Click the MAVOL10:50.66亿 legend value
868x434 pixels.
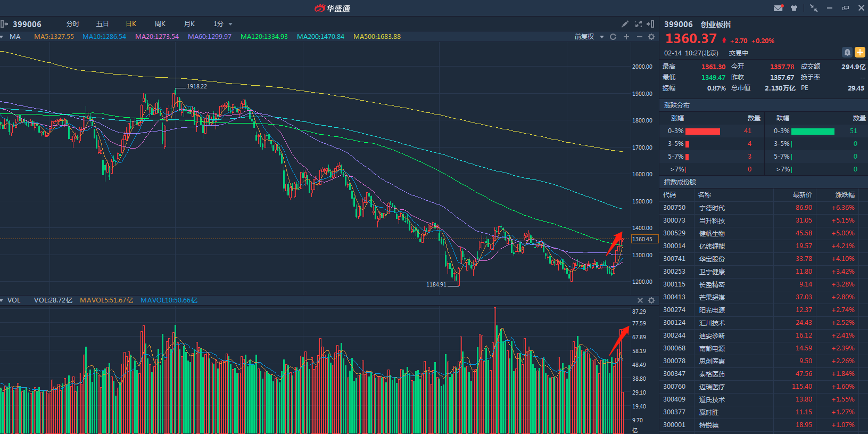169,300
